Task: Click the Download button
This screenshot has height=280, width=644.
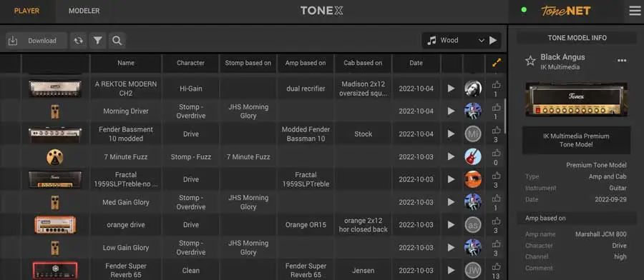Action: tap(36, 41)
